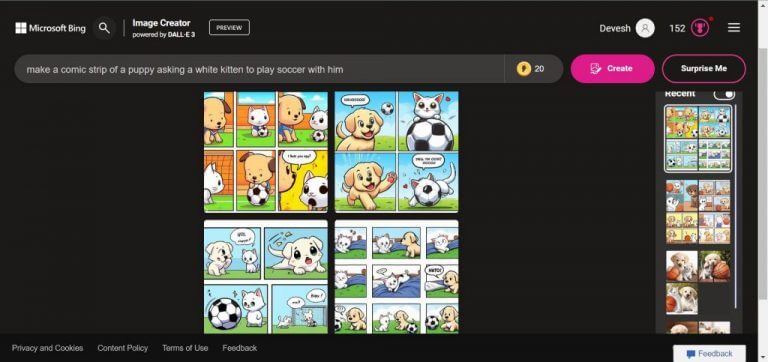Viewport: 768px width, 362px height.
Task: Open the nine-panel blue blanket comic
Action: [x=396, y=277]
